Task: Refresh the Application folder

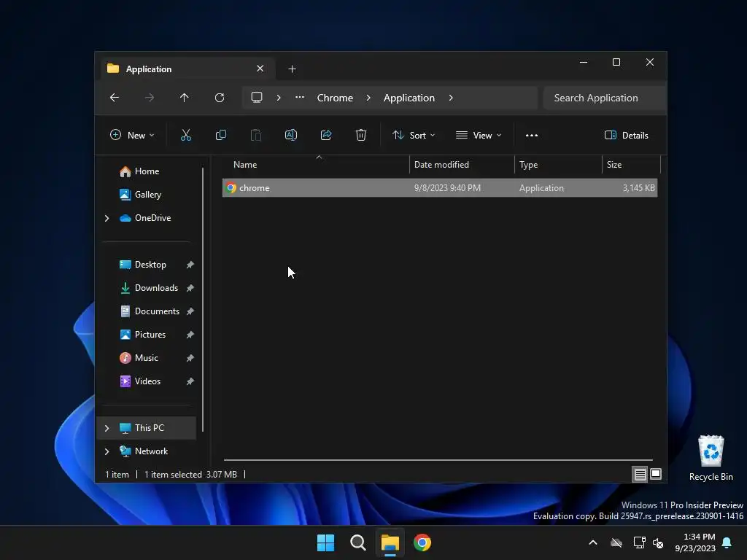Action: click(219, 98)
